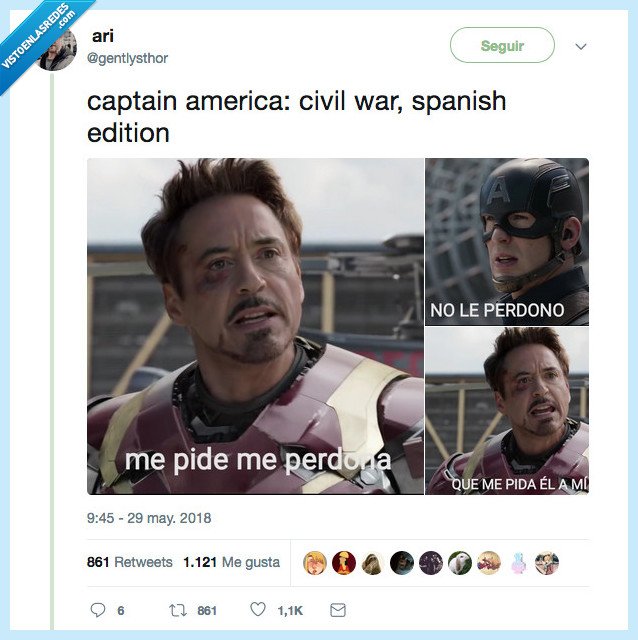View the 1.121 Me gusta list
The width and height of the screenshot is (638, 640).
231,562
